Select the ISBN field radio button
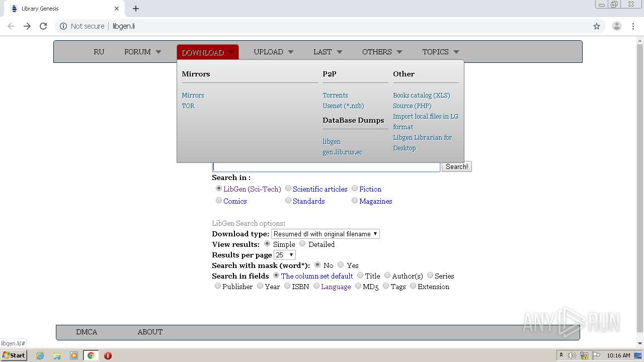 tap(287, 286)
